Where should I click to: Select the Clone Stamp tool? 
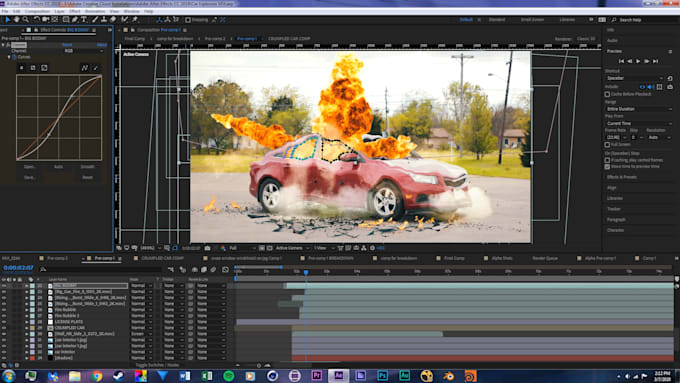coord(104,20)
